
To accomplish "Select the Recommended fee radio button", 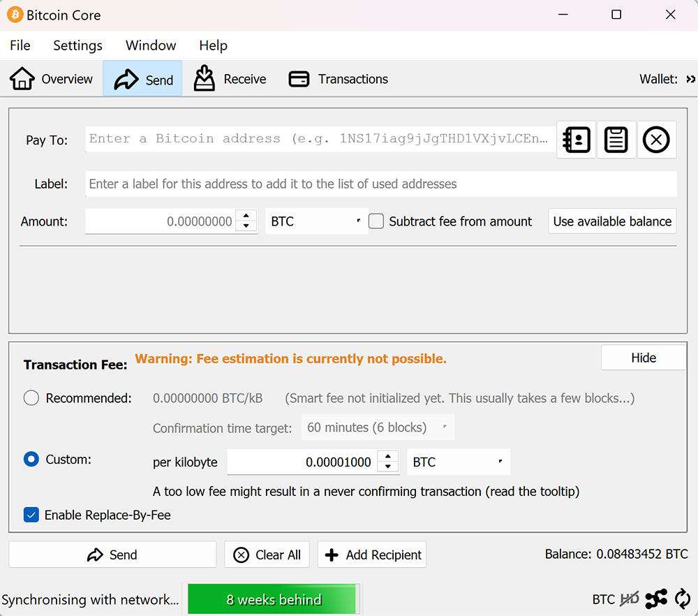I will click(x=31, y=397).
